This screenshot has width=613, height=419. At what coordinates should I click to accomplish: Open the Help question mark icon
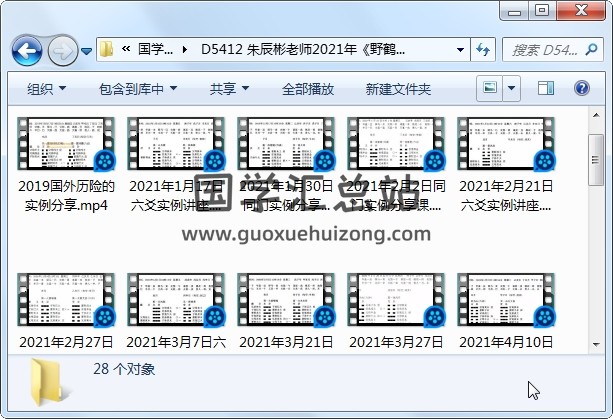[x=582, y=88]
